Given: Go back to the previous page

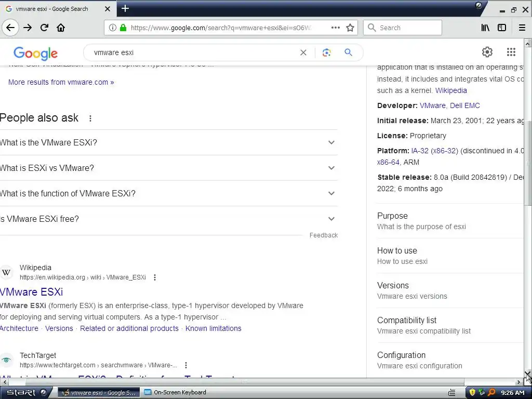Looking at the screenshot, I should [x=10, y=28].
